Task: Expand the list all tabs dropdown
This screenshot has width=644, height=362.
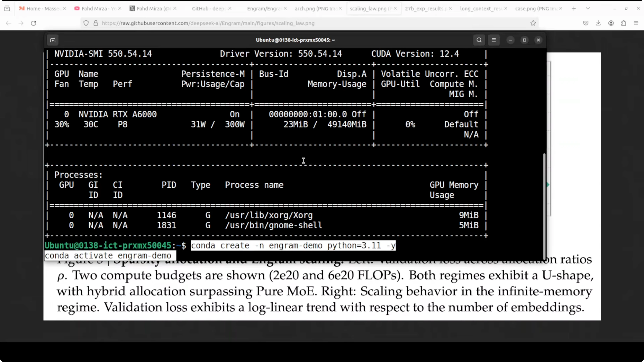Action: 588,9
